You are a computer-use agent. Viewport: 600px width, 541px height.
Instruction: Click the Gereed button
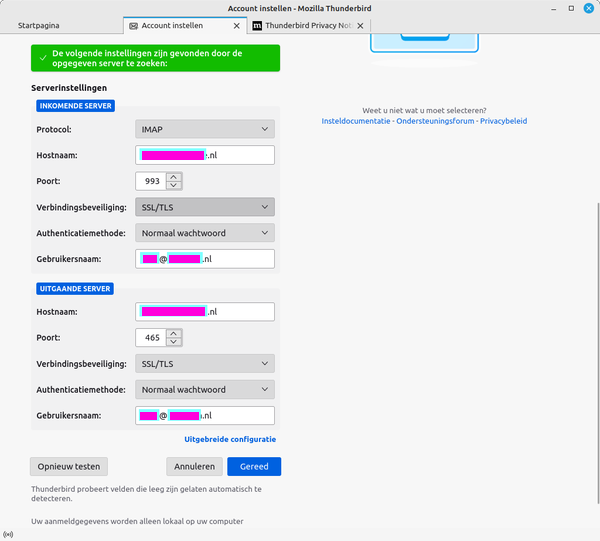tap(254, 466)
